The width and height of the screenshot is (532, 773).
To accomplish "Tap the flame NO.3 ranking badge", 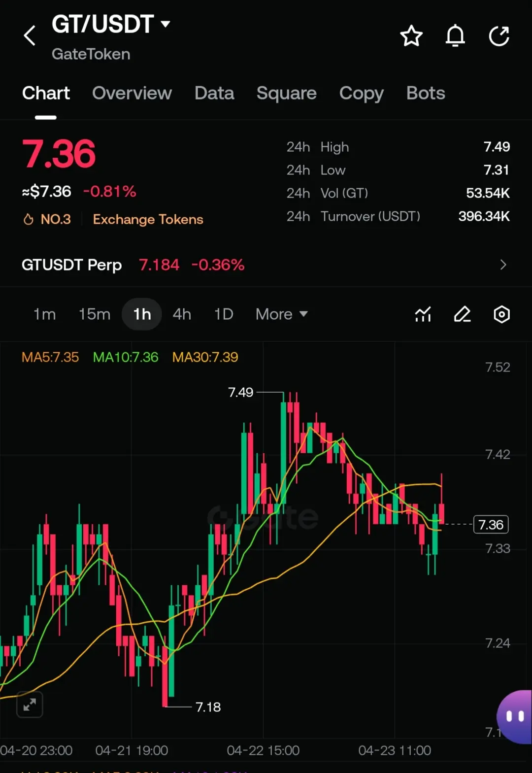I will [x=47, y=219].
